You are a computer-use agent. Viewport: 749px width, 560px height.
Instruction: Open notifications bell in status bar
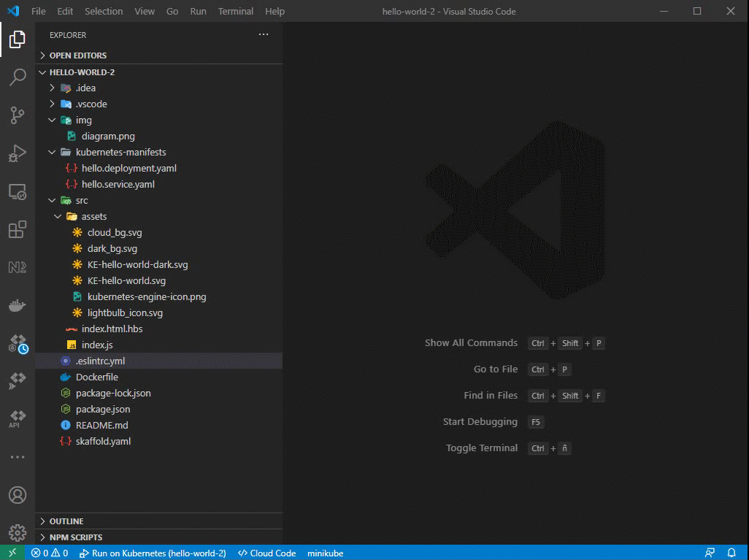(731, 553)
